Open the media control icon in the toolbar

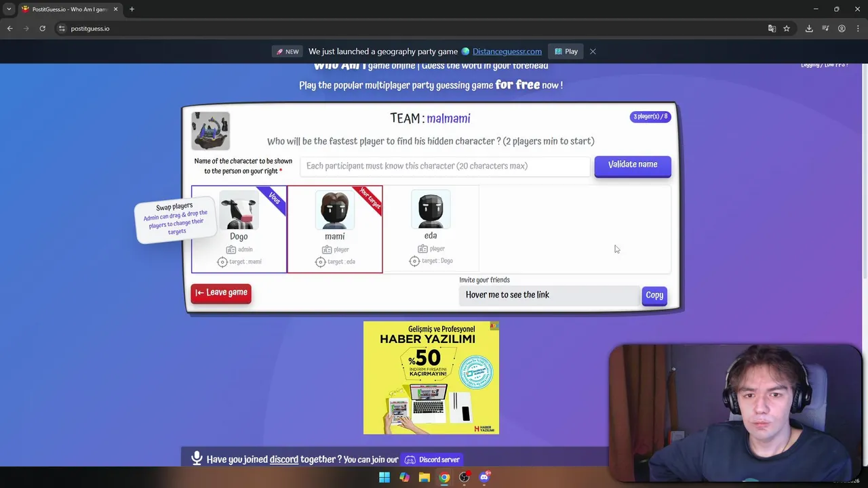(x=825, y=28)
